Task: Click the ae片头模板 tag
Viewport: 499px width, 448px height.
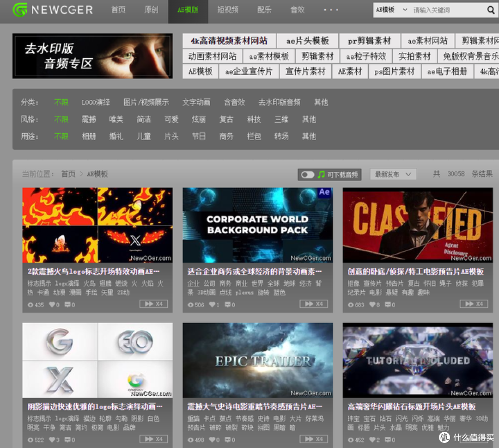Action: click(307, 41)
